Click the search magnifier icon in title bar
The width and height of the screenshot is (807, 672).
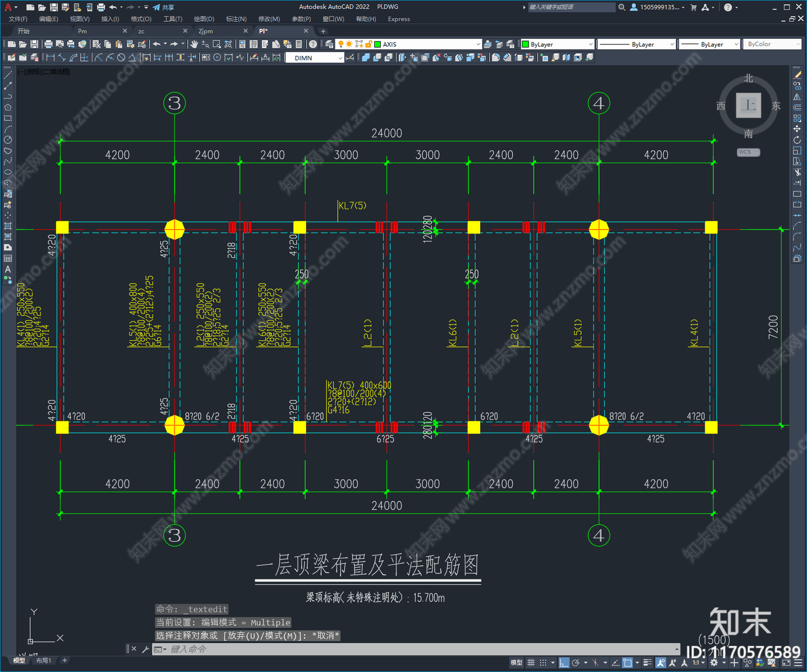[x=622, y=7]
